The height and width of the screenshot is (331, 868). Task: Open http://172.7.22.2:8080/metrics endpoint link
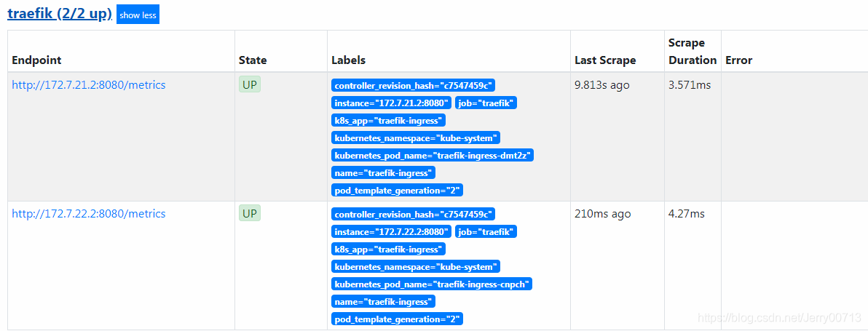point(89,213)
